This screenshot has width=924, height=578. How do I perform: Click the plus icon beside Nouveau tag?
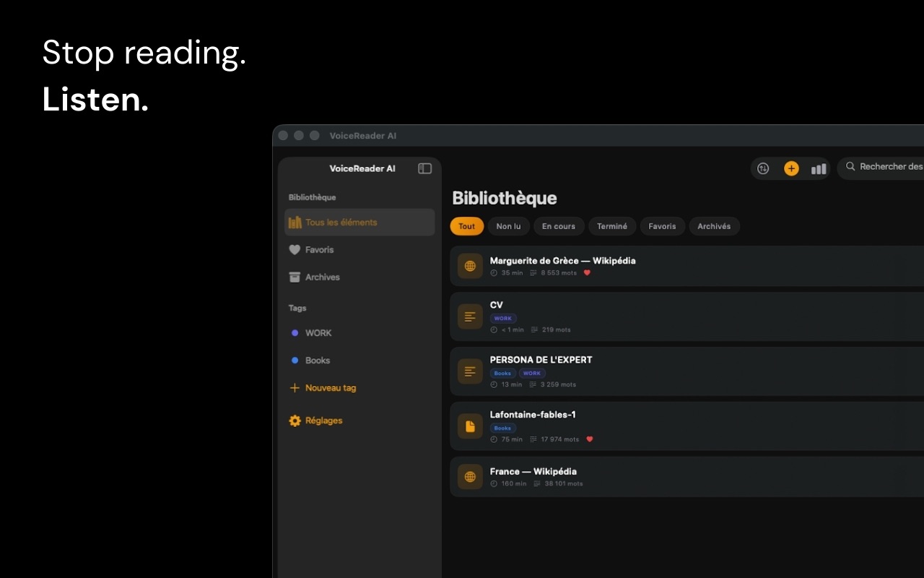coord(295,388)
